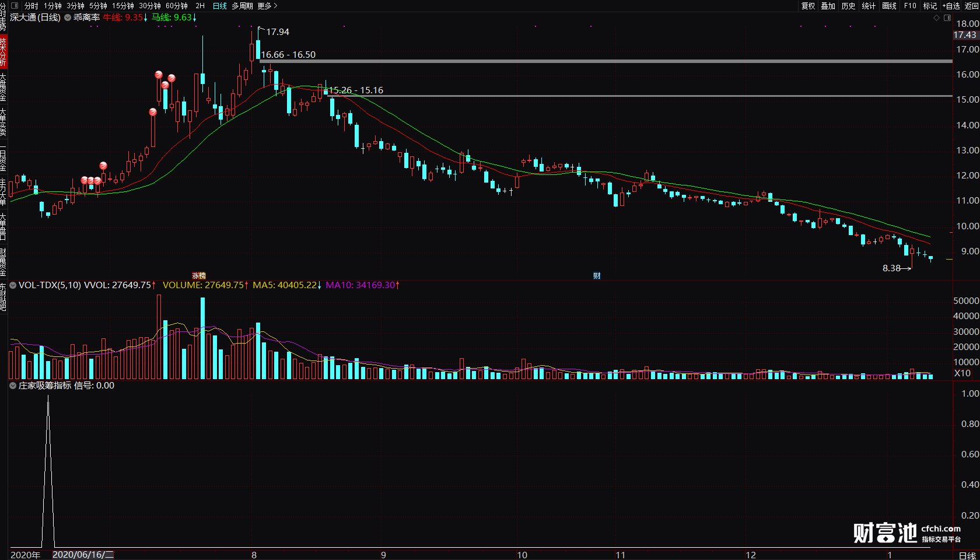Click the 信号: 0.00 indicator value
980x560 pixels.
94,386
